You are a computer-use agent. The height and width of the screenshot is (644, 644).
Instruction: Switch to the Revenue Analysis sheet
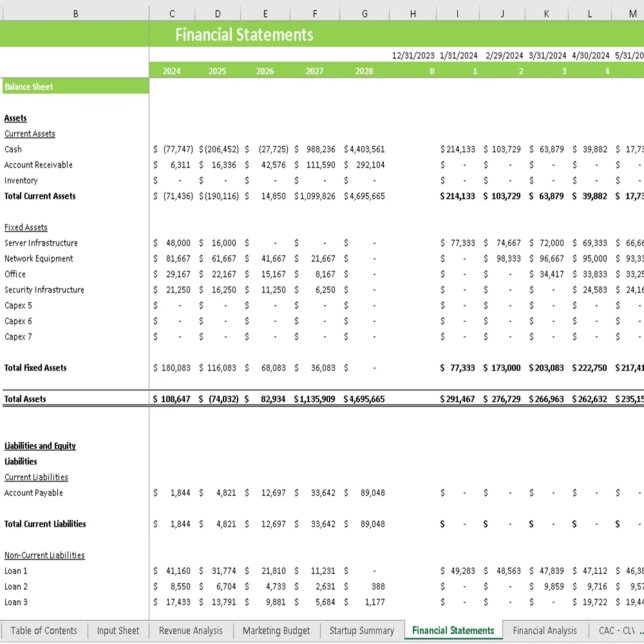pyautogui.click(x=190, y=630)
